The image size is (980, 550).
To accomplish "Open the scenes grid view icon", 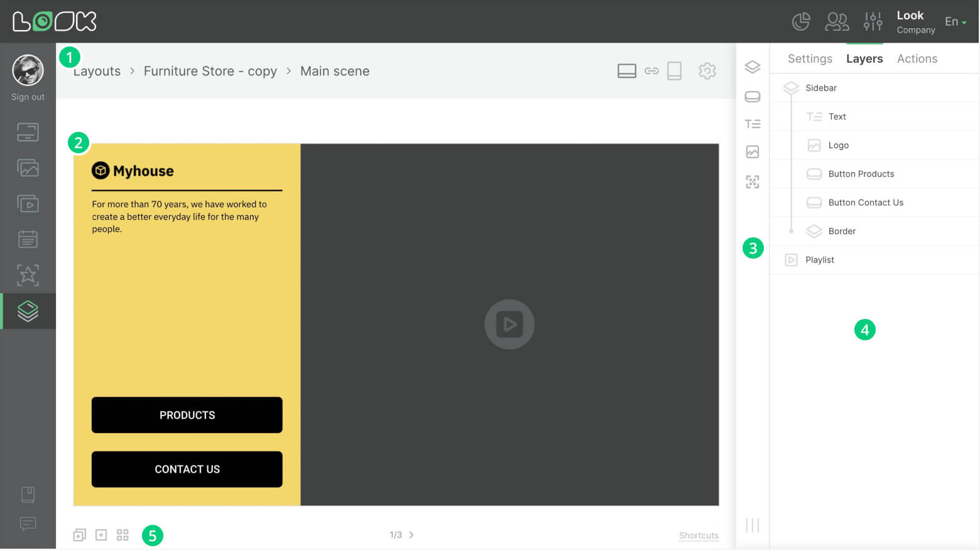I will point(122,534).
